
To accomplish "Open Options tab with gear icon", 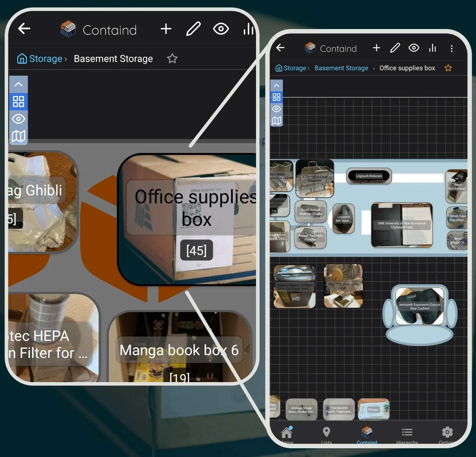I will pos(447,435).
